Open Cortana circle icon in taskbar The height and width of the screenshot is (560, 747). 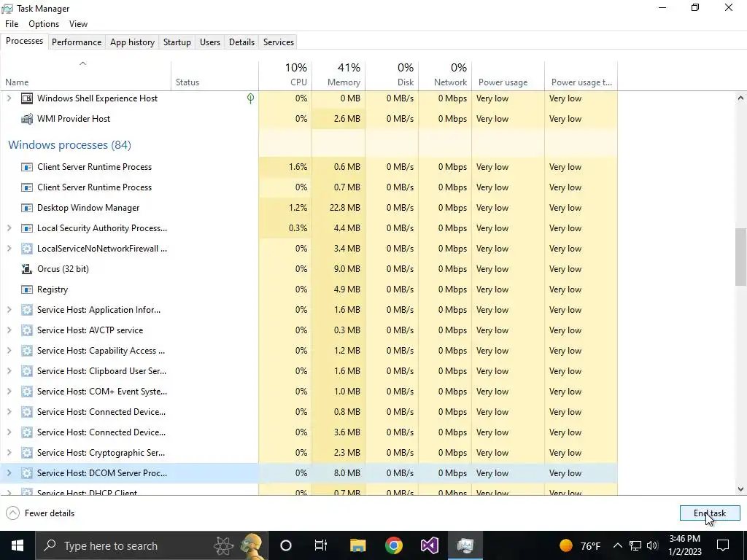[x=286, y=545]
